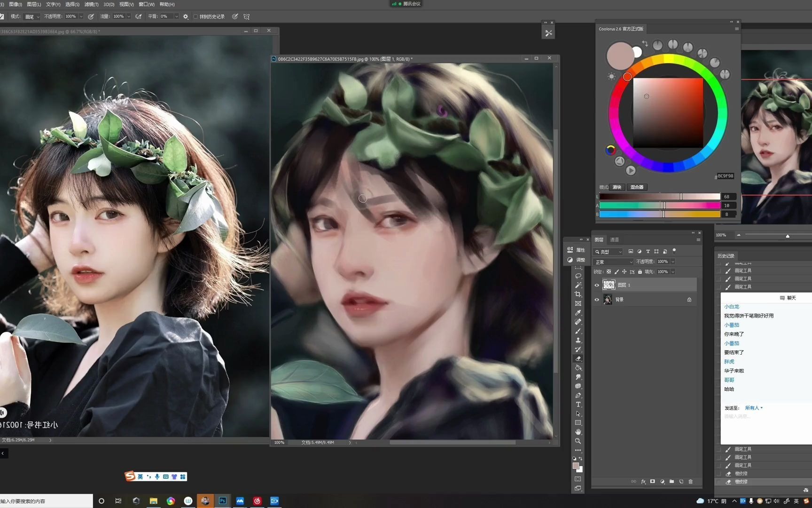The image size is (812, 508).
Task: Enable 抹到历史记录 checkbox
Action: point(195,16)
